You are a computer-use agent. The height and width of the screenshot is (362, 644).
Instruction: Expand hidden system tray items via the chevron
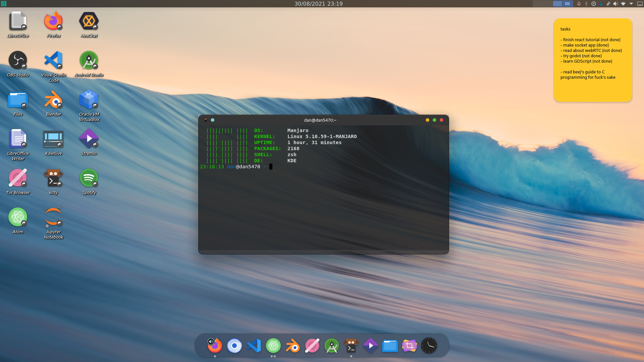click(631, 4)
